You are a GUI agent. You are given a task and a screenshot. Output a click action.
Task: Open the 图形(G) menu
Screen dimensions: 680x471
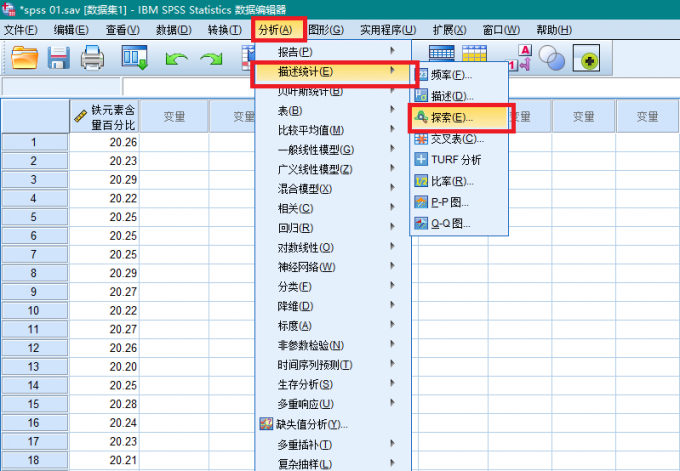point(326,30)
